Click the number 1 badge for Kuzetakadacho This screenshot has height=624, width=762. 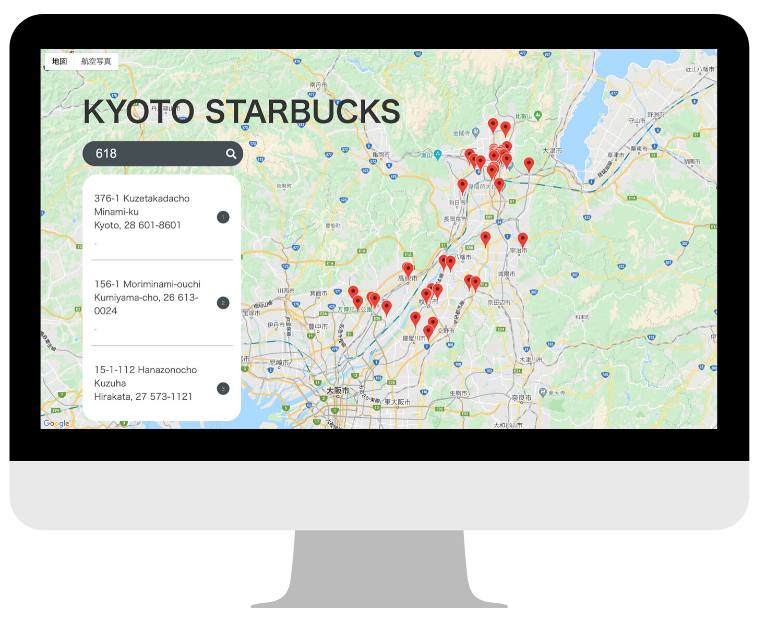pyautogui.click(x=223, y=217)
